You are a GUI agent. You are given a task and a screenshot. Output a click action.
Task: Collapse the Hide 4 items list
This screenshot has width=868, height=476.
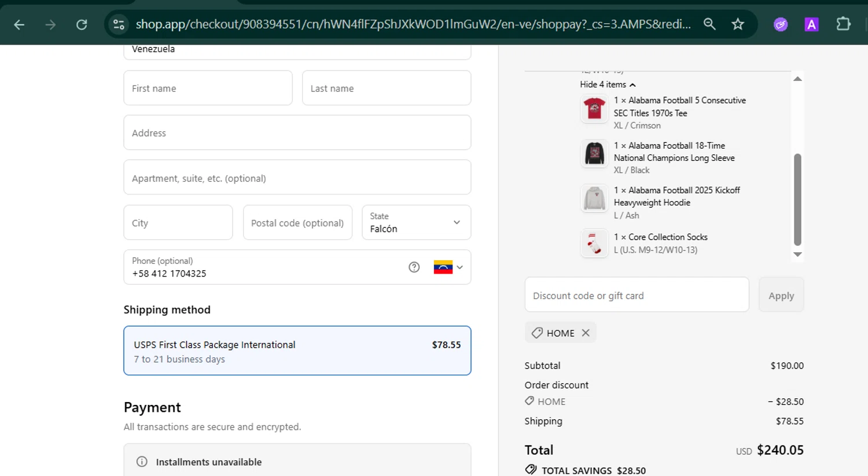click(x=608, y=84)
